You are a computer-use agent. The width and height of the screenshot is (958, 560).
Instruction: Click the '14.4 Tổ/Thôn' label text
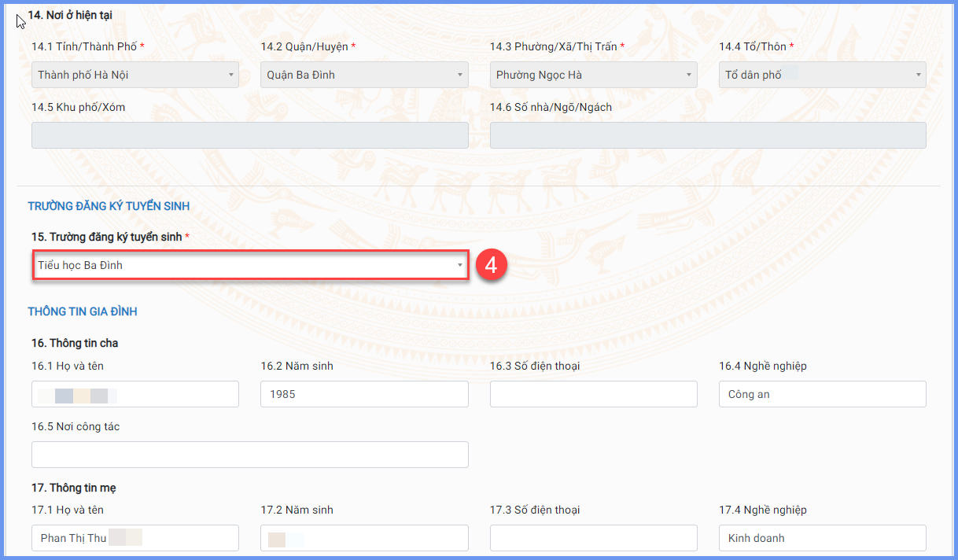tap(752, 46)
